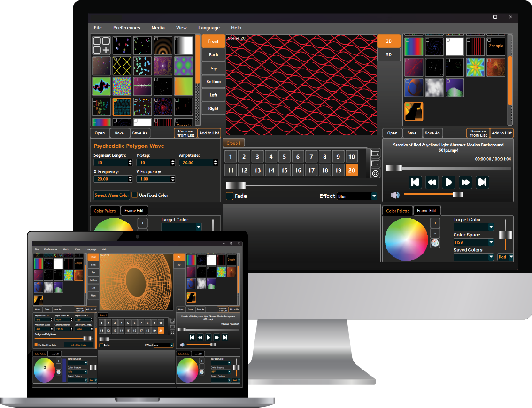Click Add to List under the monitor's effects panel
The height and width of the screenshot is (408, 532).
coord(209,133)
